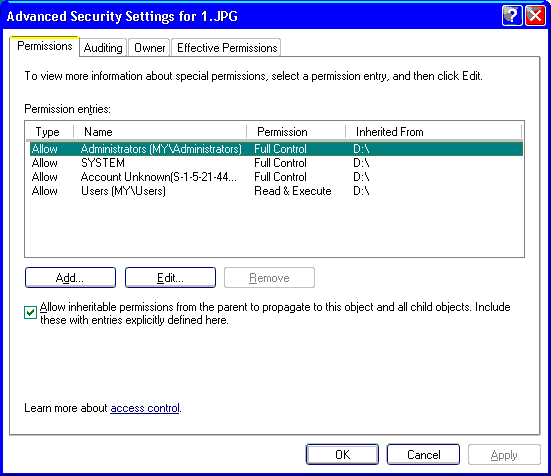Toggle the Allow inheritable permissions checkbox
The width and height of the screenshot is (551, 476).
(x=30, y=312)
